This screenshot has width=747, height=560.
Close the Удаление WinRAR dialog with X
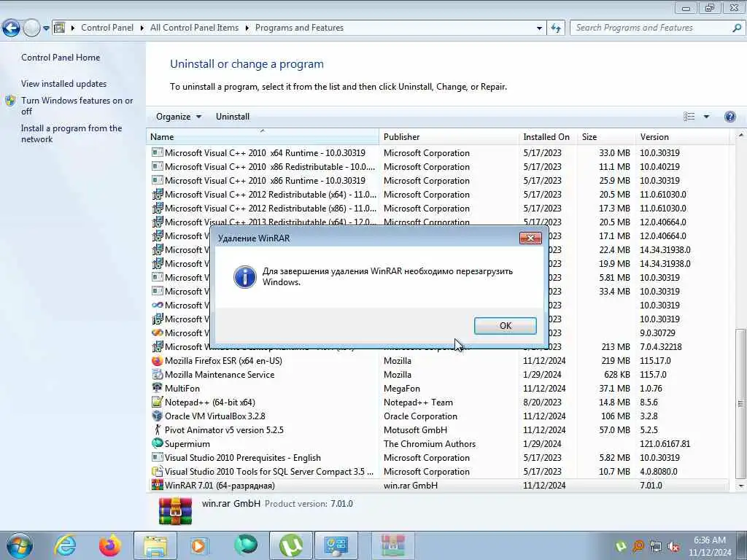(530, 238)
